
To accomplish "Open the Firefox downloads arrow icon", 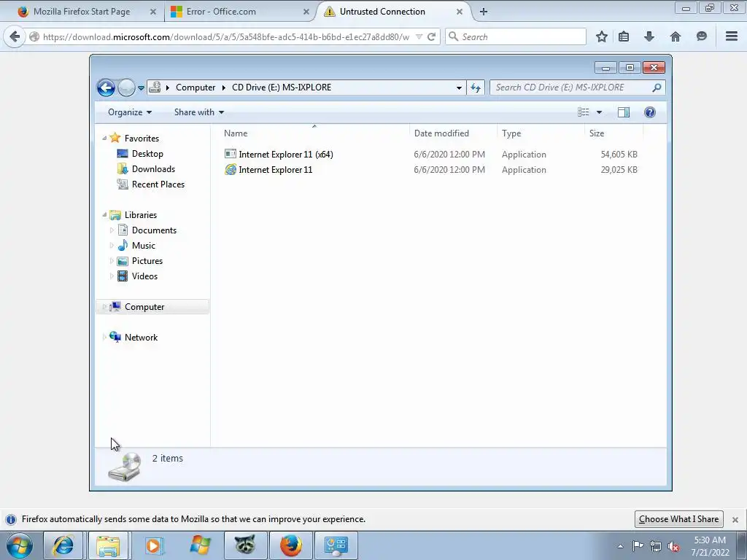I will tap(649, 36).
